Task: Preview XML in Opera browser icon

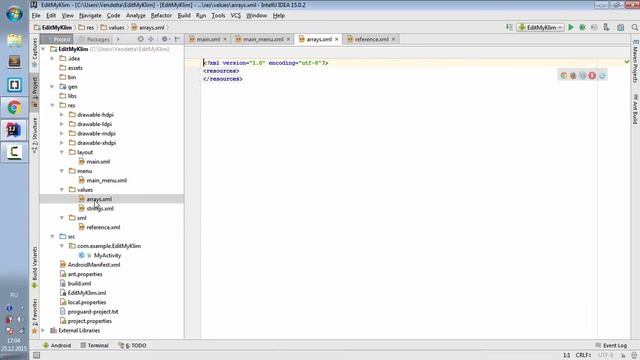Action: pyautogui.click(x=592, y=76)
